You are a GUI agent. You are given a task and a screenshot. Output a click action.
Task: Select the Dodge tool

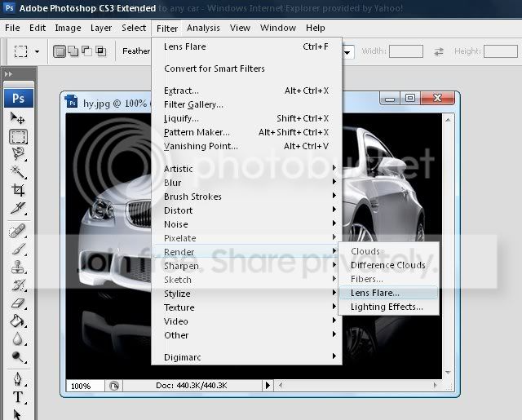(18, 357)
